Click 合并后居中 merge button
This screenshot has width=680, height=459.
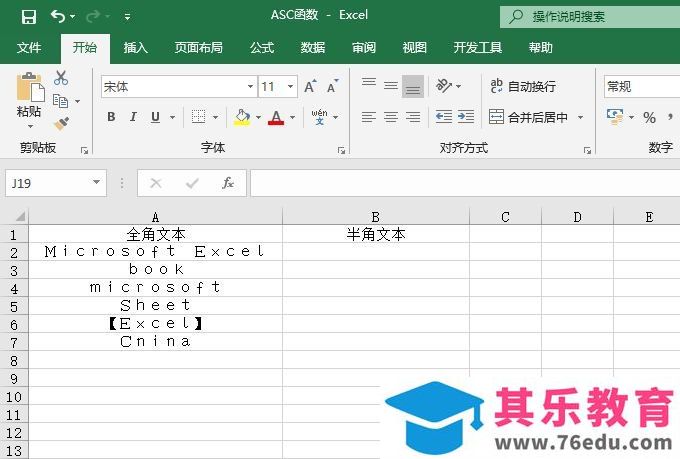529,117
